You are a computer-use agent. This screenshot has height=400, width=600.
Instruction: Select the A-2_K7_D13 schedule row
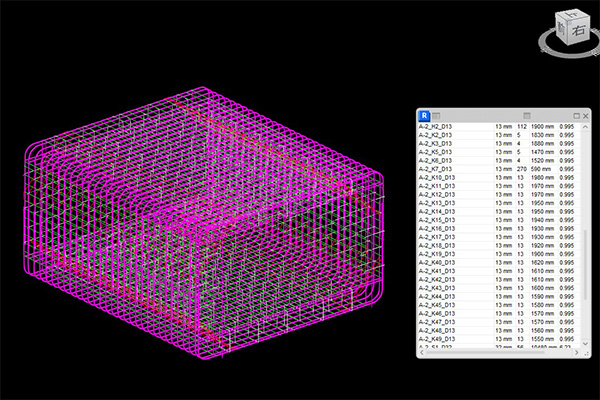pos(499,169)
